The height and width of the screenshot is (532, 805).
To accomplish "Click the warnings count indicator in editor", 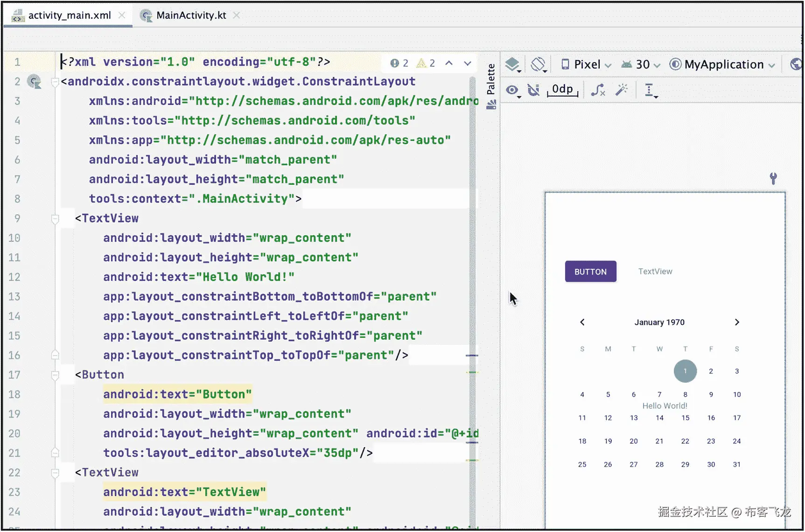I will click(427, 63).
